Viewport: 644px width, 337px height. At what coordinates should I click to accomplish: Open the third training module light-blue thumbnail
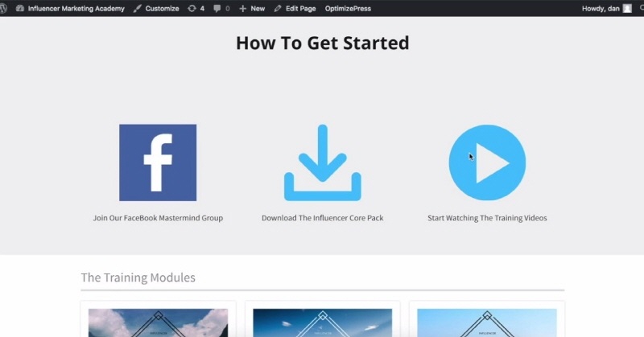click(487, 323)
